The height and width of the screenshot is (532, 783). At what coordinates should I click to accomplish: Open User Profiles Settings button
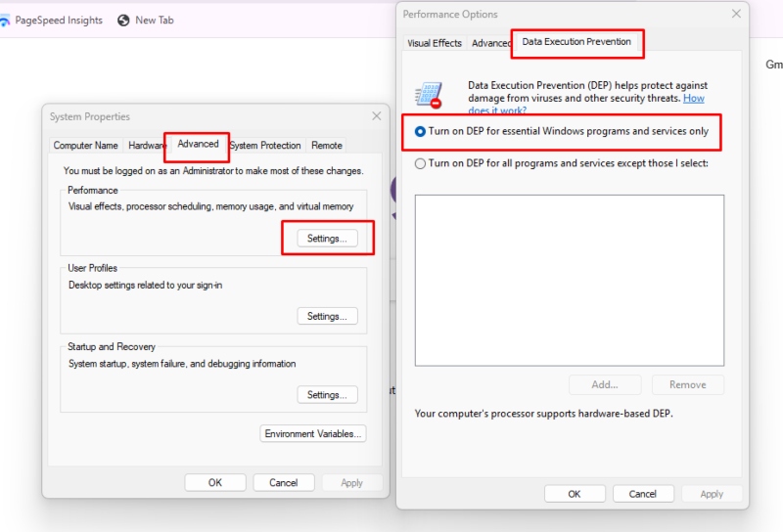[327, 317]
